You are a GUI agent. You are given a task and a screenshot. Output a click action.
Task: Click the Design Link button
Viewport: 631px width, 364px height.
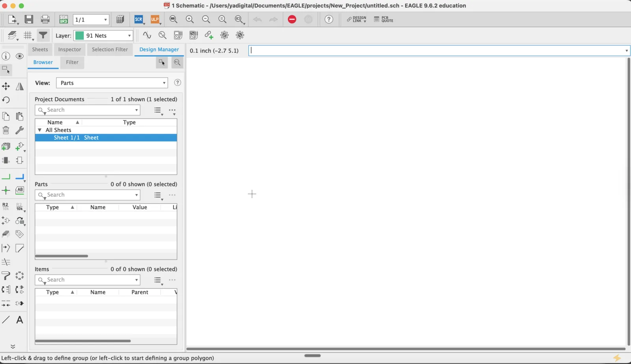point(356,19)
